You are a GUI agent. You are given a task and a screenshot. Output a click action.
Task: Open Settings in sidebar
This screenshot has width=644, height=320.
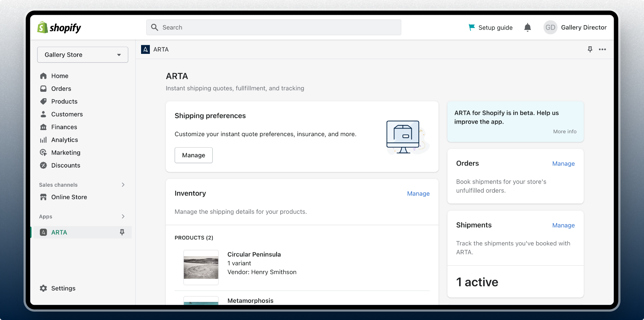[x=63, y=288]
